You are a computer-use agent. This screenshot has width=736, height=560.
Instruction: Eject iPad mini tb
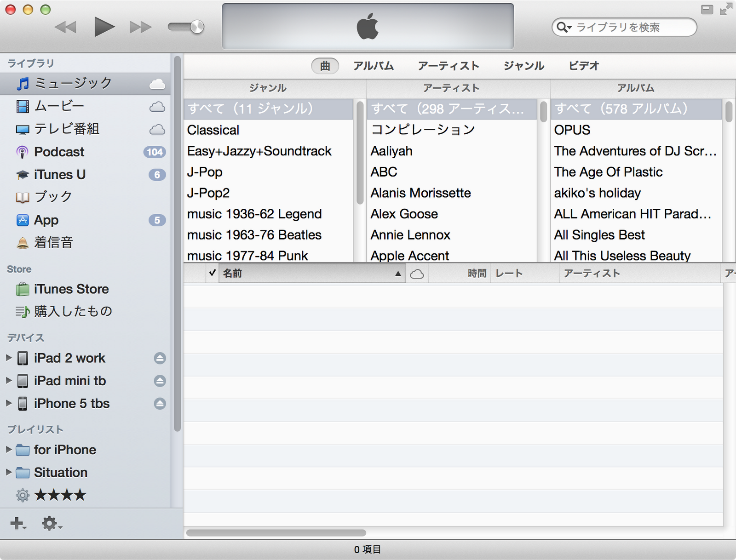(x=160, y=381)
